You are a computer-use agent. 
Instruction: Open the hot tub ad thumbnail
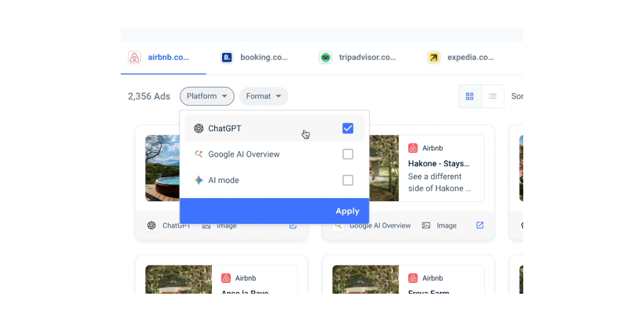pyautogui.click(x=162, y=168)
